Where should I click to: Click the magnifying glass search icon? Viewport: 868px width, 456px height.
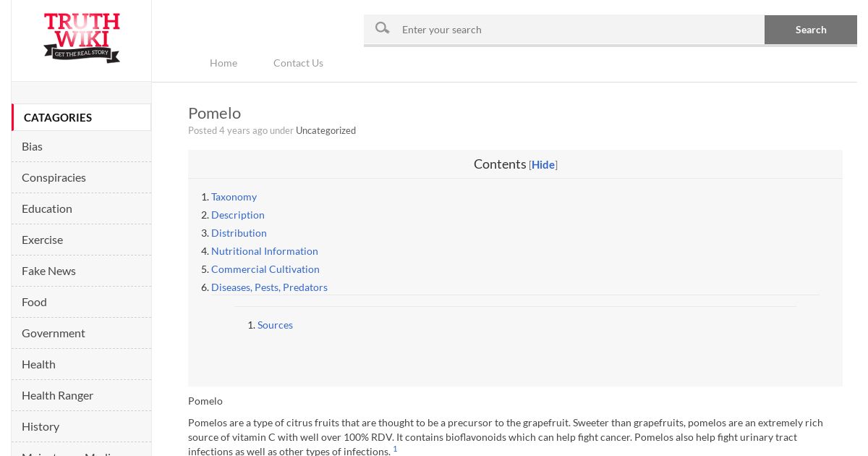[383, 28]
